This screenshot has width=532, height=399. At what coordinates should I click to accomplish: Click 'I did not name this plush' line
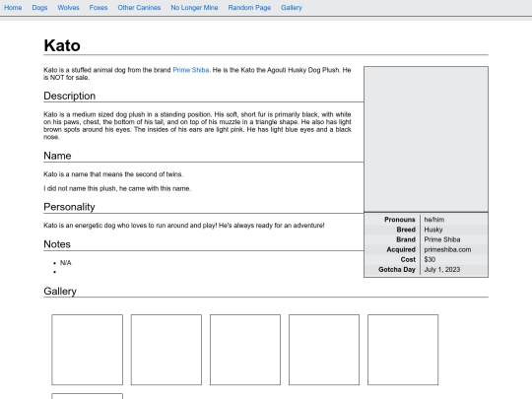(117, 188)
